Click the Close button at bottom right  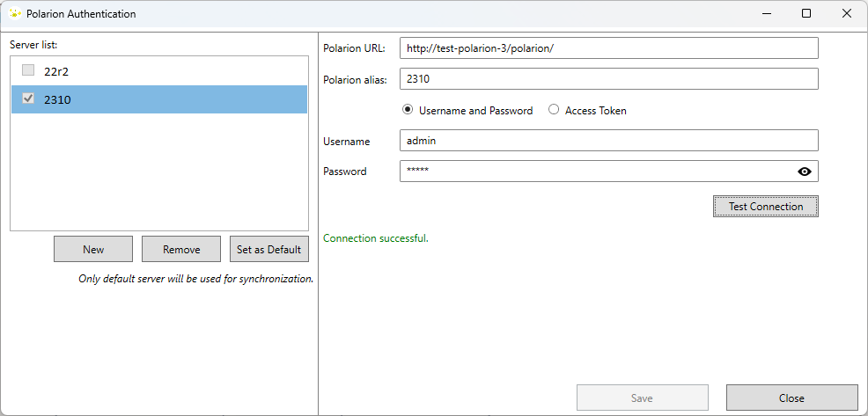coord(791,398)
